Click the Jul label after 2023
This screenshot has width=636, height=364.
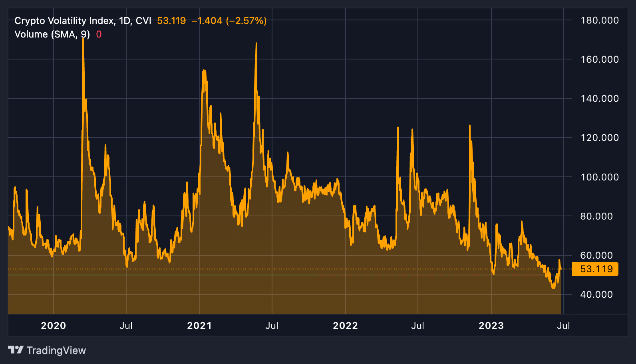[x=564, y=326]
